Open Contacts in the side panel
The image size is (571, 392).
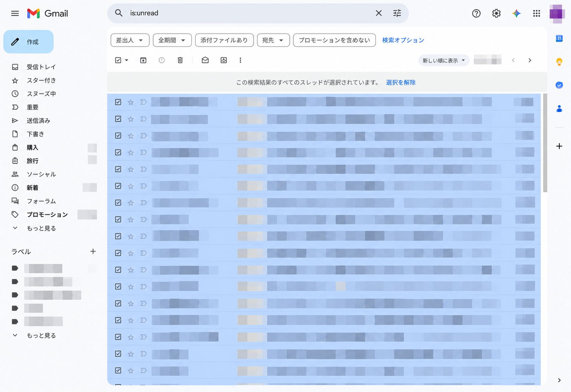click(559, 109)
